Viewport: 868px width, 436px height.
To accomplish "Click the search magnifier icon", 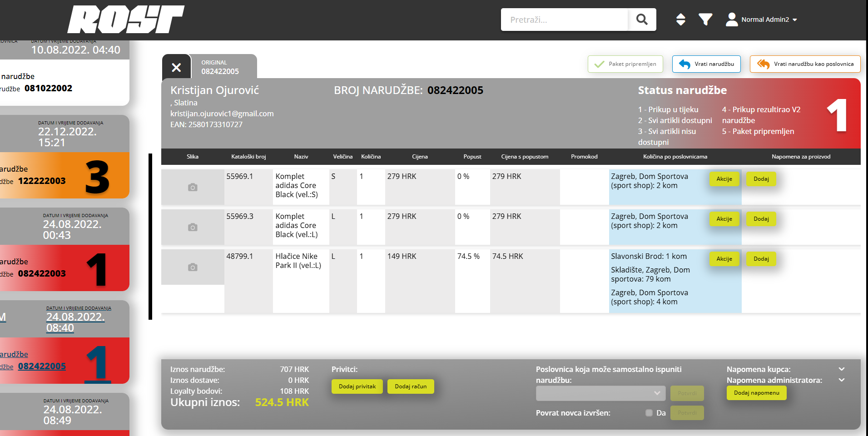I will [642, 20].
